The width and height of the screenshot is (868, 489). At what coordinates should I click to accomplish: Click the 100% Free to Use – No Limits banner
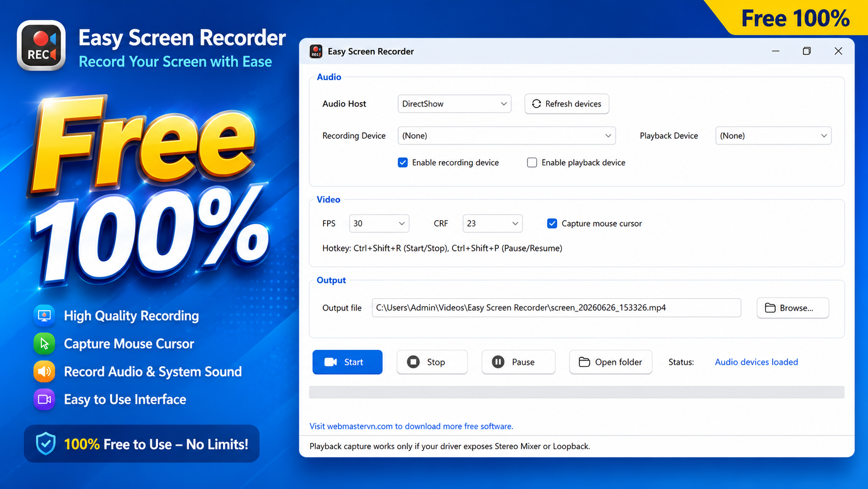coord(142,444)
